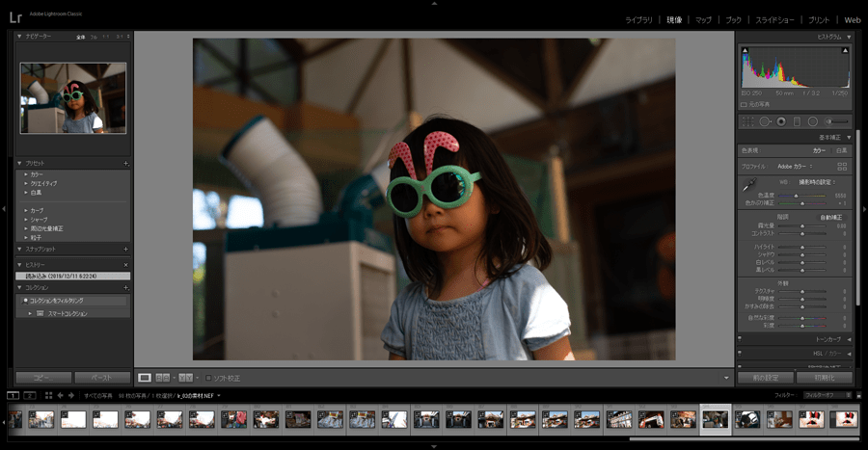Clear history with the X icon
This screenshot has height=450, width=868.
click(x=125, y=264)
